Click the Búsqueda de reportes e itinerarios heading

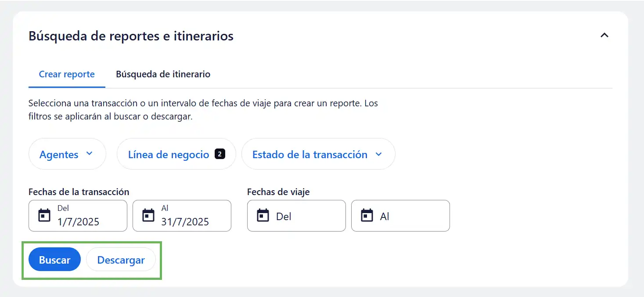[x=131, y=36]
